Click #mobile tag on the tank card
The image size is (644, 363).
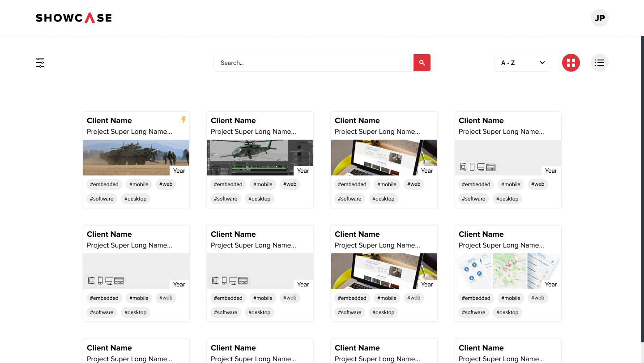click(139, 184)
